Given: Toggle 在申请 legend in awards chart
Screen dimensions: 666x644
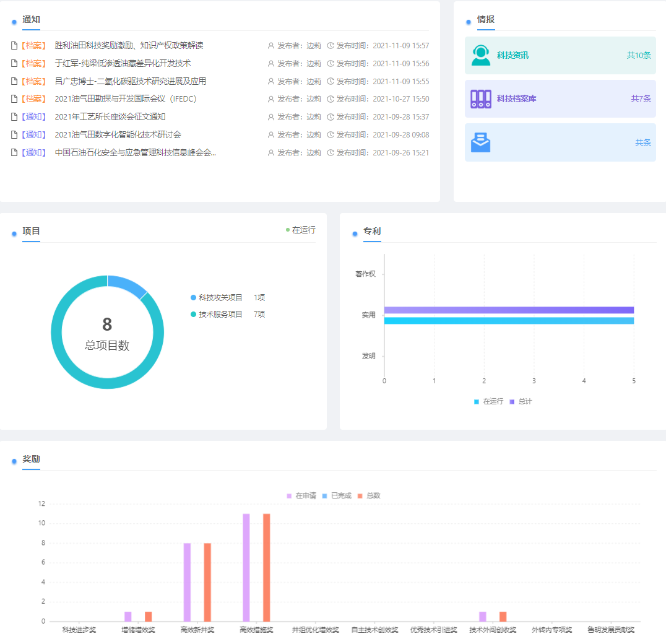Looking at the screenshot, I should click(x=301, y=496).
